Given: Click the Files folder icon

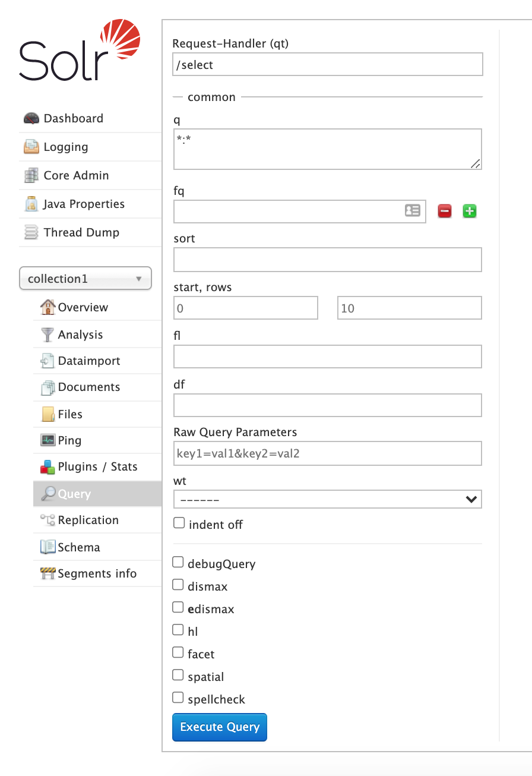Looking at the screenshot, I should click(x=47, y=414).
